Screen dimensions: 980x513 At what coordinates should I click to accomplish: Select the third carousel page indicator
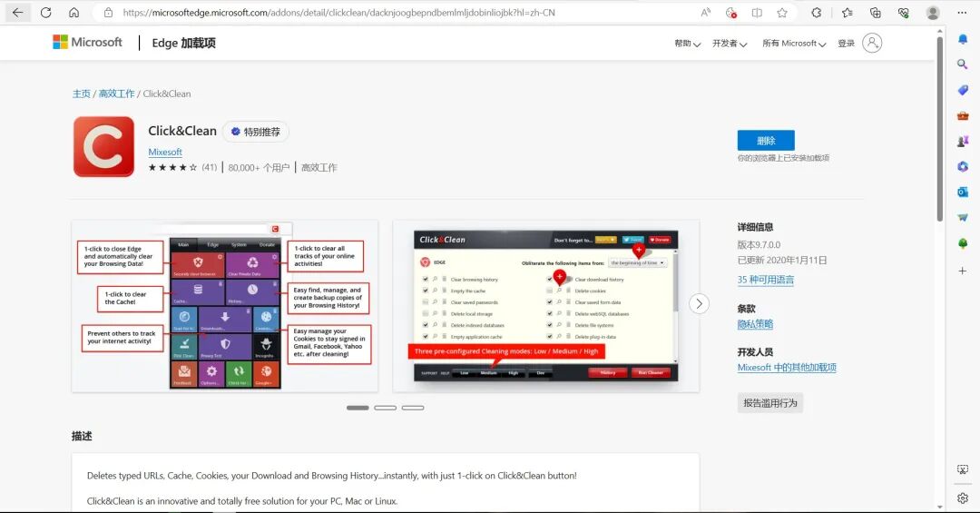coord(413,408)
